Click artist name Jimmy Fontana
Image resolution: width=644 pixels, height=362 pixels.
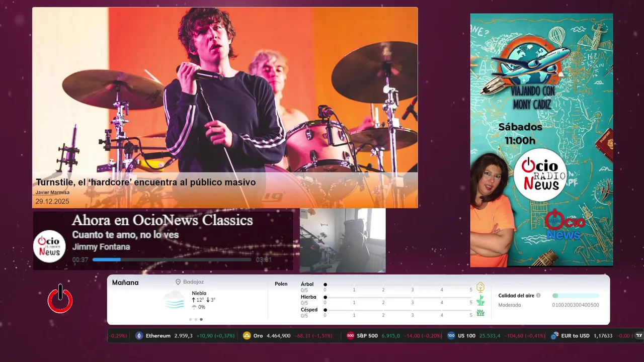point(101,247)
